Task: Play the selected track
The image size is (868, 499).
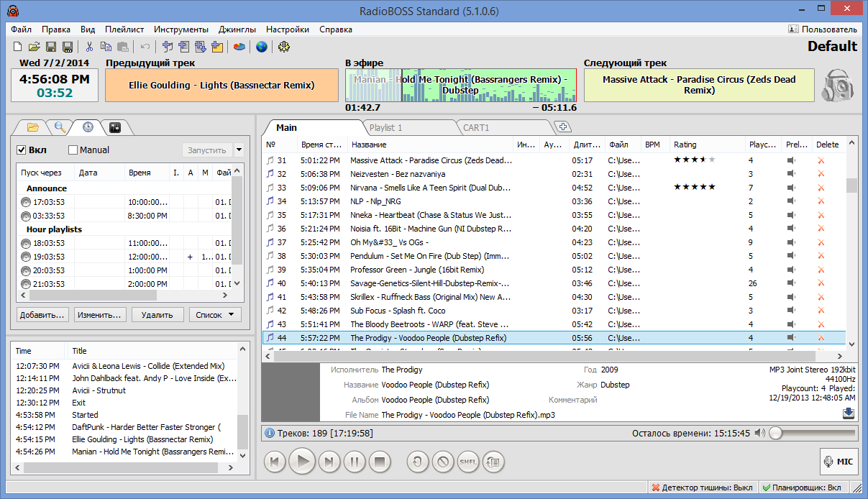Action: coord(303,461)
